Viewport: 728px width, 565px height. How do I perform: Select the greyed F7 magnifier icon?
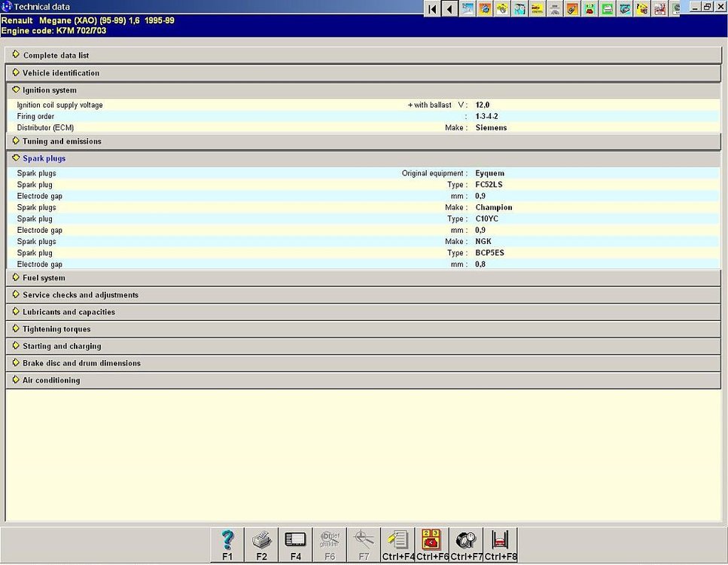[x=364, y=545]
